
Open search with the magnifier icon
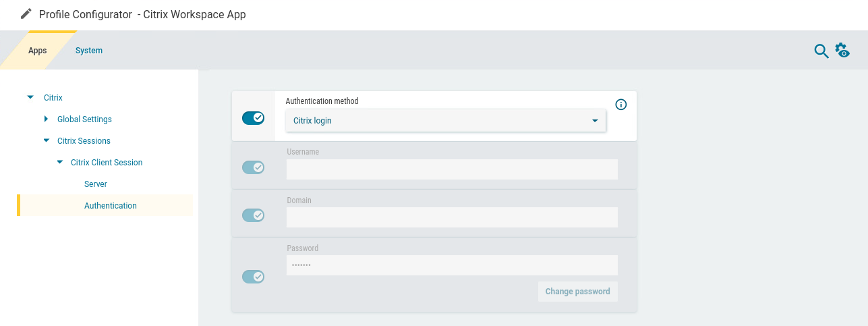tap(821, 51)
